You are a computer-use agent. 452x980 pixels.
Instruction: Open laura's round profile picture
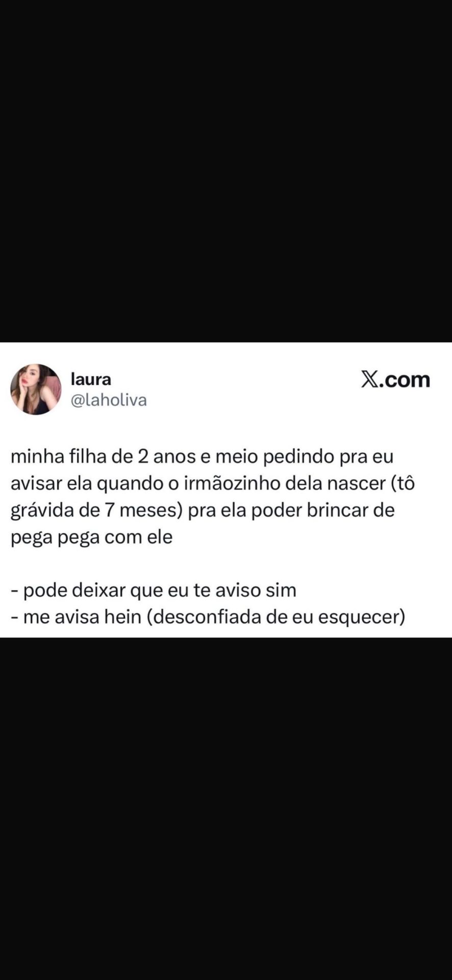pyautogui.click(x=36, y=389)
